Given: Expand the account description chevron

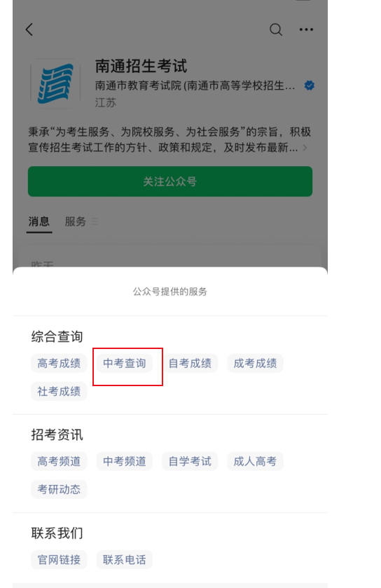Looking at the screenshot, I should 305,148.
